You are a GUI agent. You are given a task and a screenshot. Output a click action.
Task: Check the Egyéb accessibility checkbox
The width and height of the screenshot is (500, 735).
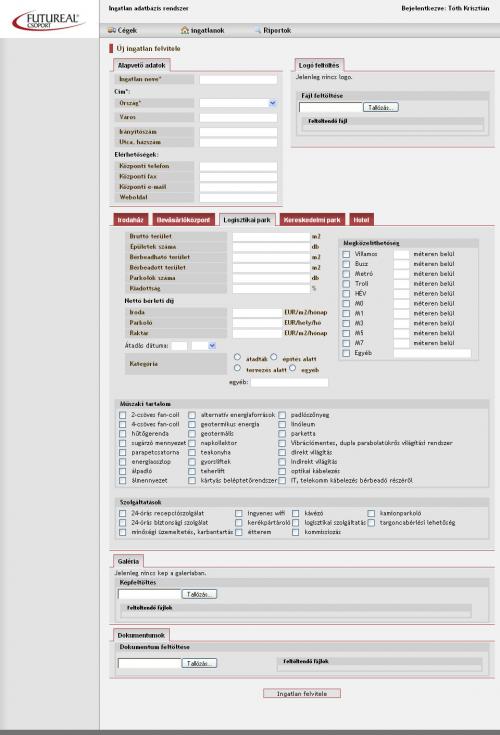(x=346, y=353)
